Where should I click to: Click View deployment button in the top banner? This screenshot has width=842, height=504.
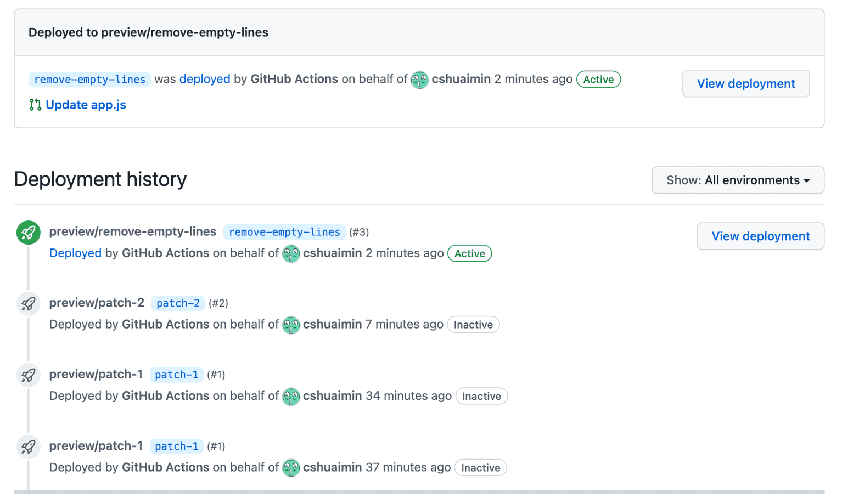[x=745, y=83]
